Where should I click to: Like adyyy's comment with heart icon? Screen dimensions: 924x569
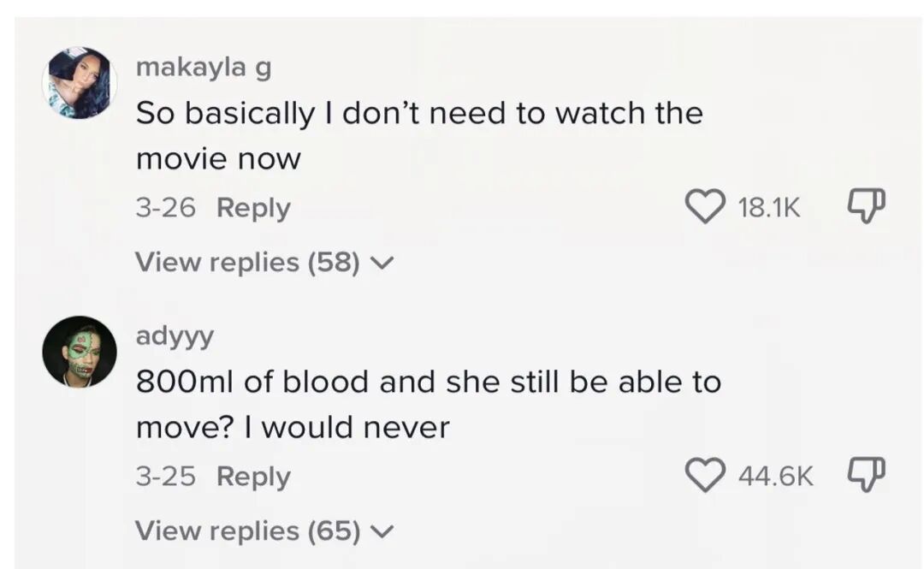pos(705,475)
